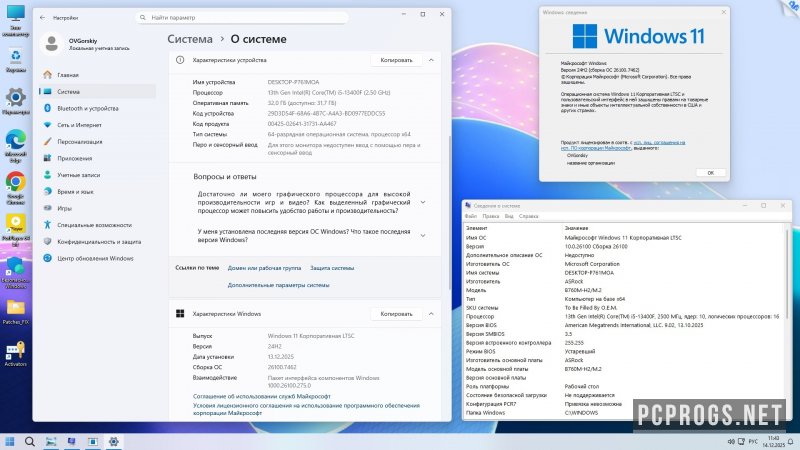Viewport: 800px width, 450px height.
Task: Collapse Характеристики устройства section chevron
Action: 431,60
